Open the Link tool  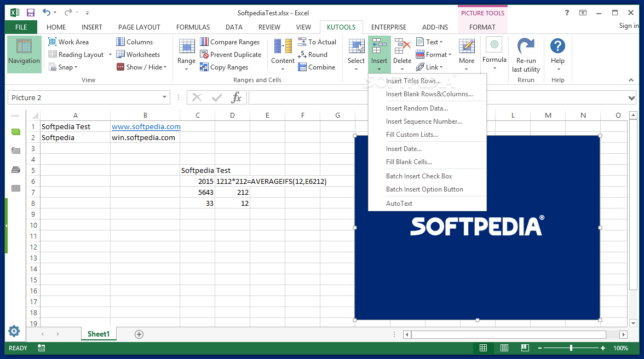(x=429, y=67)
